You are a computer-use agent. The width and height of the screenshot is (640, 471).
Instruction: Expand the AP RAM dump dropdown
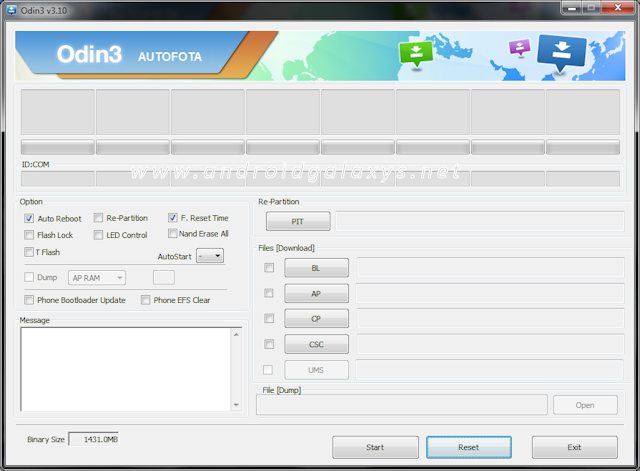97,278
